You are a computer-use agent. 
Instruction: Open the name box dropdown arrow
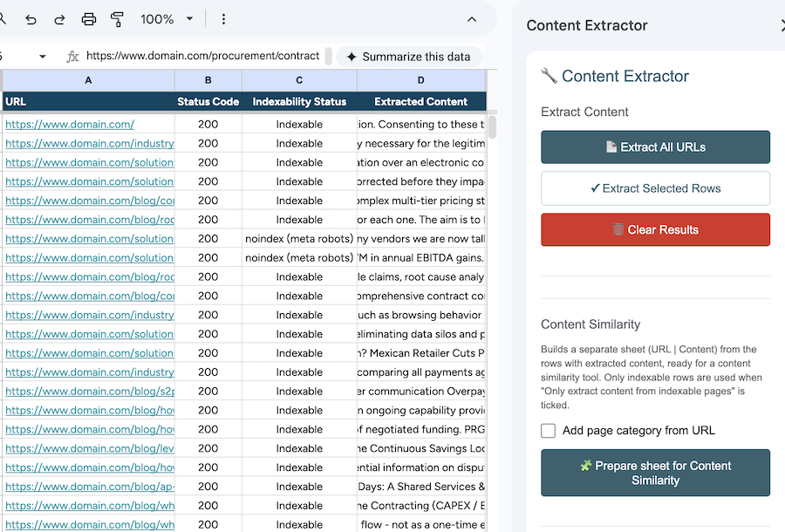(x=43, y=57)
